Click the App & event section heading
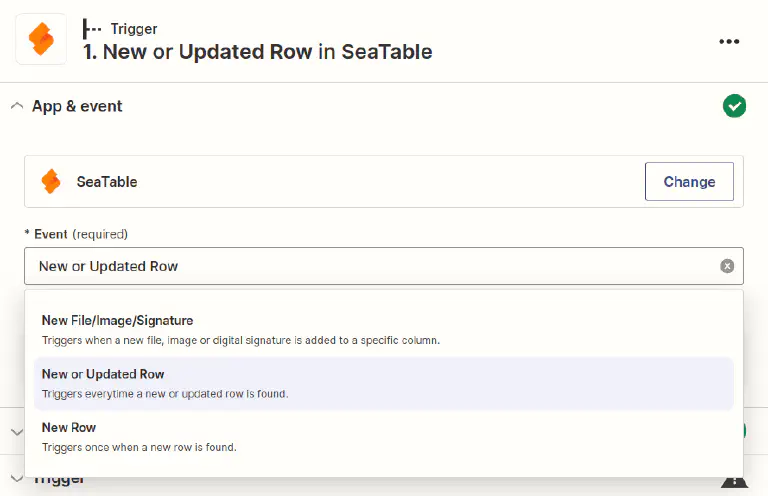 pyautogui.click(x=77, y=106)
